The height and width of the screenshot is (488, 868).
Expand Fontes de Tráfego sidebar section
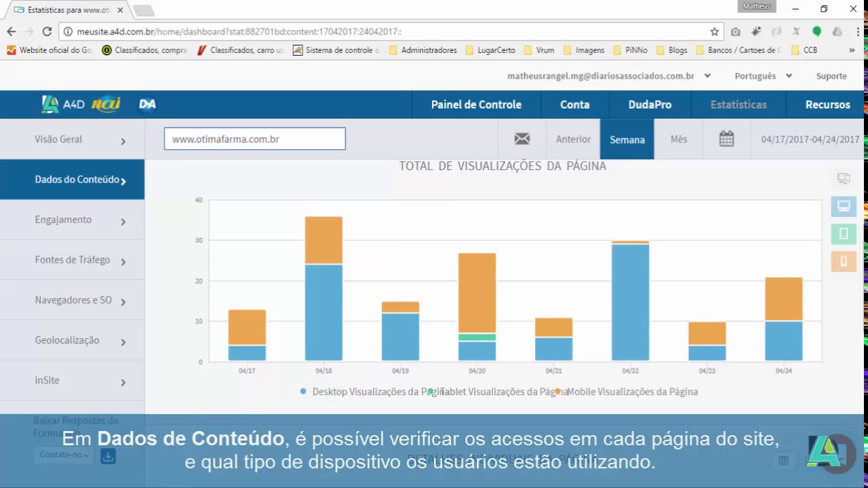(72, 260)
